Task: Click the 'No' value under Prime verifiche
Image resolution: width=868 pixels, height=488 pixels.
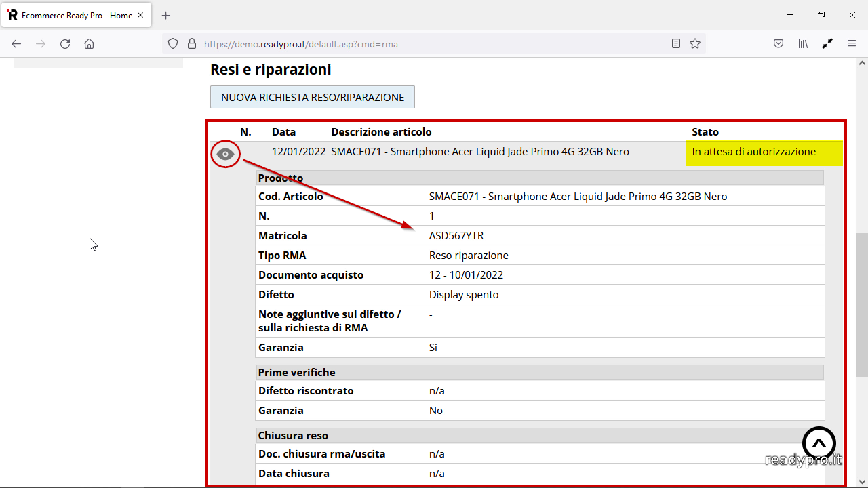Action: [x=436, y=411]
